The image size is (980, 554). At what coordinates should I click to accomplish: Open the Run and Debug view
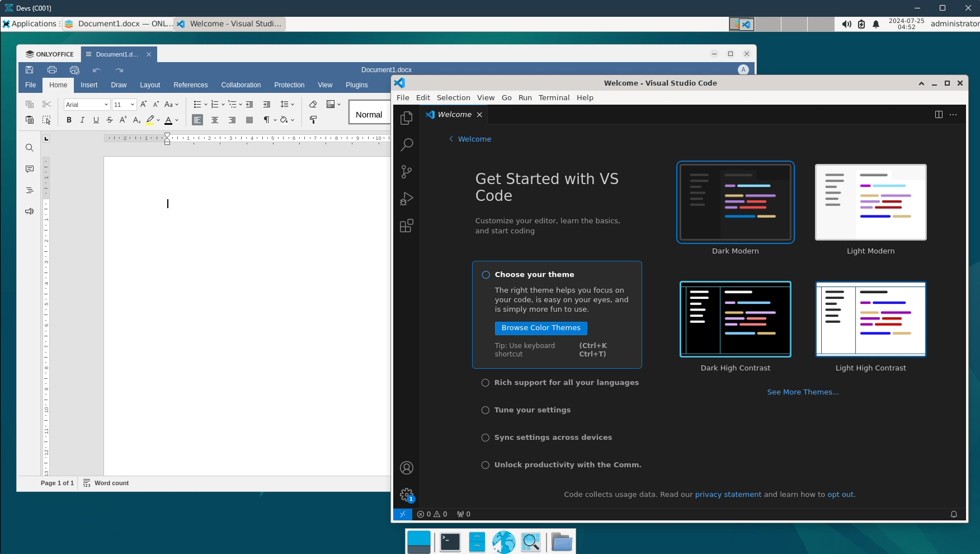tap(407, 199)
